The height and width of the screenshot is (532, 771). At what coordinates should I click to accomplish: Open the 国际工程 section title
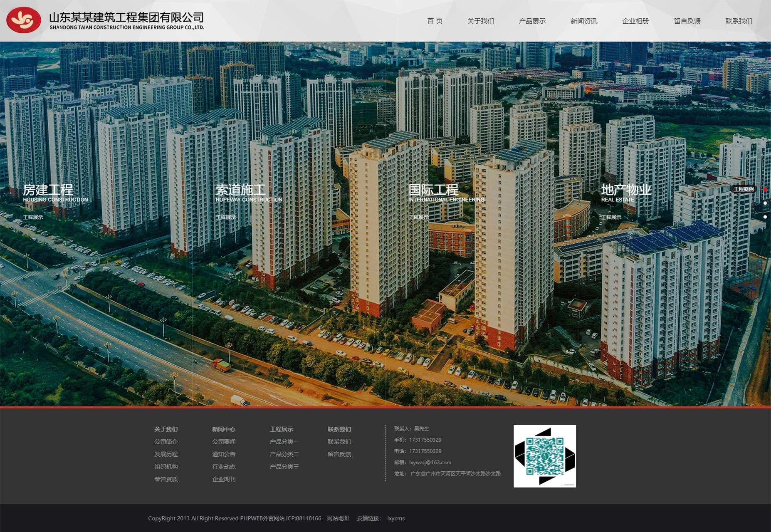coord(433,190)
